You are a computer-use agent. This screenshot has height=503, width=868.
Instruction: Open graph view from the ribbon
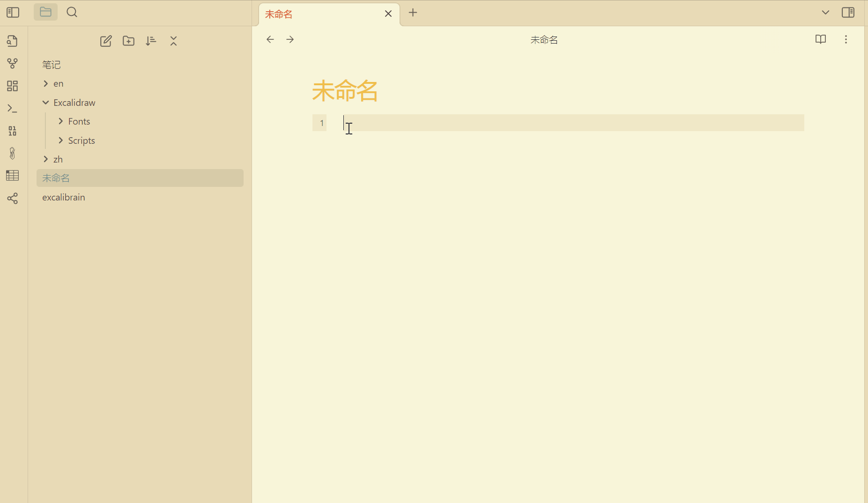13,63
